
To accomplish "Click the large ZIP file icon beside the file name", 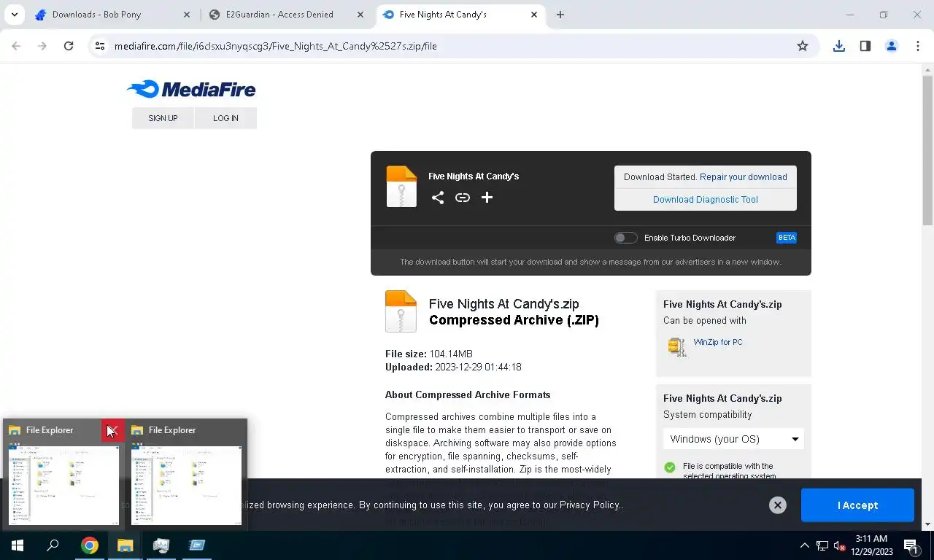I will pyautogui.click(x=401, y=311).
